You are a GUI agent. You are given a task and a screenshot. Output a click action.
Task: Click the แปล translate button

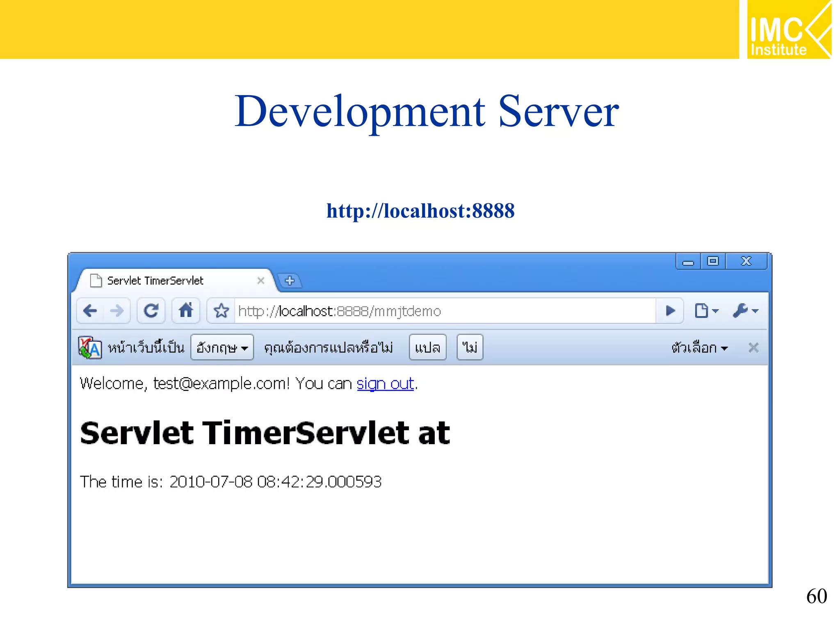click(x=427, y=347)
